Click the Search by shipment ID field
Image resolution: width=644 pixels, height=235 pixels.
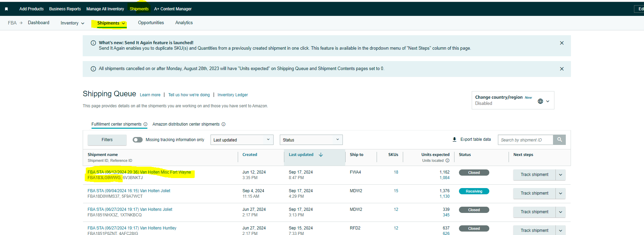525,140
